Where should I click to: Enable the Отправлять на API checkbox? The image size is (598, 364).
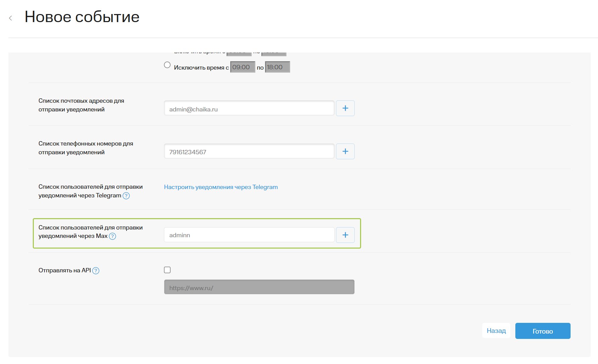167,270
